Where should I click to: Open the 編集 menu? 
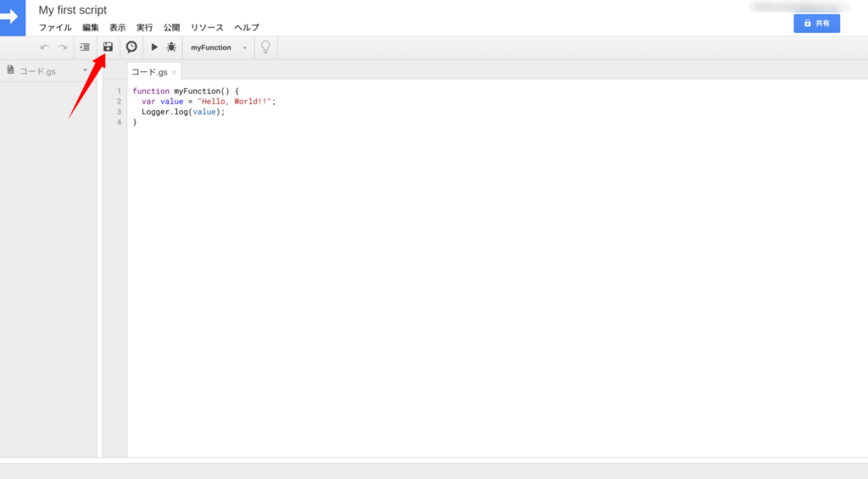coord(90,27)
